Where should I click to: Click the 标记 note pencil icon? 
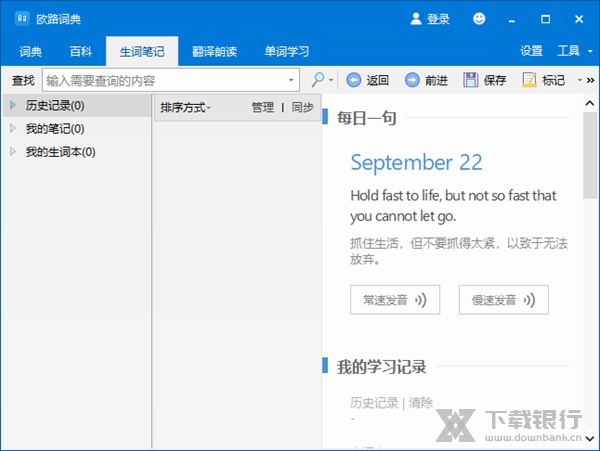point(529,80)
